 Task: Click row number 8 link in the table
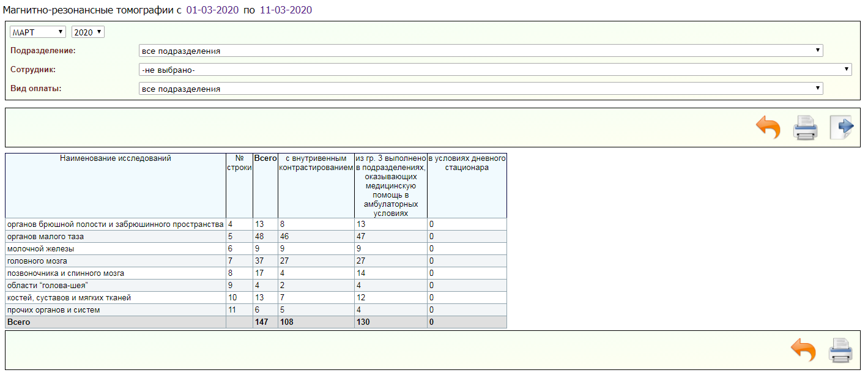click(x=231, y=273)
